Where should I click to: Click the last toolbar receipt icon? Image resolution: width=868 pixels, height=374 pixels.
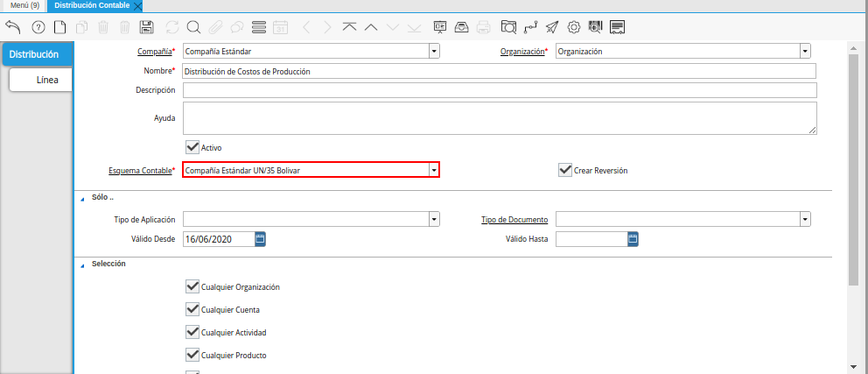click(617, 26)
